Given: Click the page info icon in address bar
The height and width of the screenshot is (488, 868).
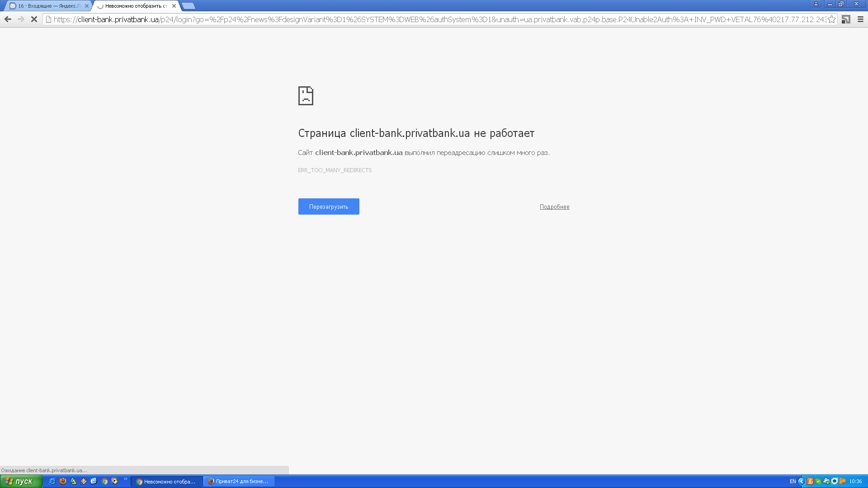Looking at the screenshot, I should click(x=48, y=19).
